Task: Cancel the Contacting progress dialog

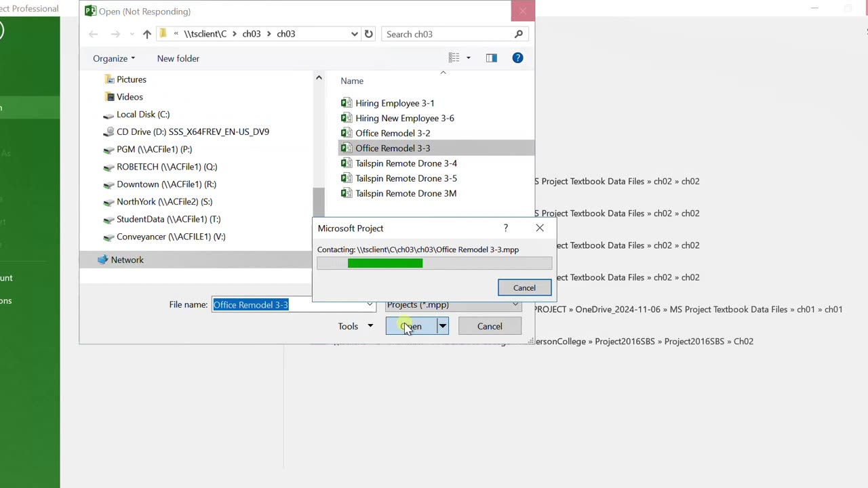Action: coord(524,288)
